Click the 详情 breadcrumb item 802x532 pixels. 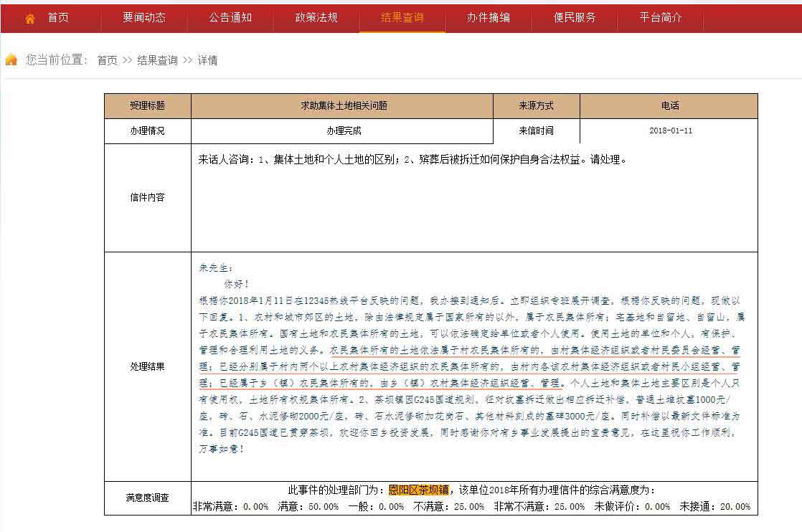[x=207, y=61]
